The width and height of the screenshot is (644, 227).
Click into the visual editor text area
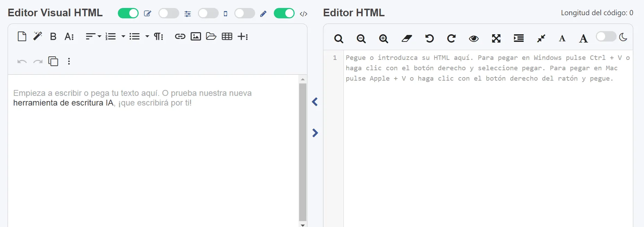click(153, 151)
